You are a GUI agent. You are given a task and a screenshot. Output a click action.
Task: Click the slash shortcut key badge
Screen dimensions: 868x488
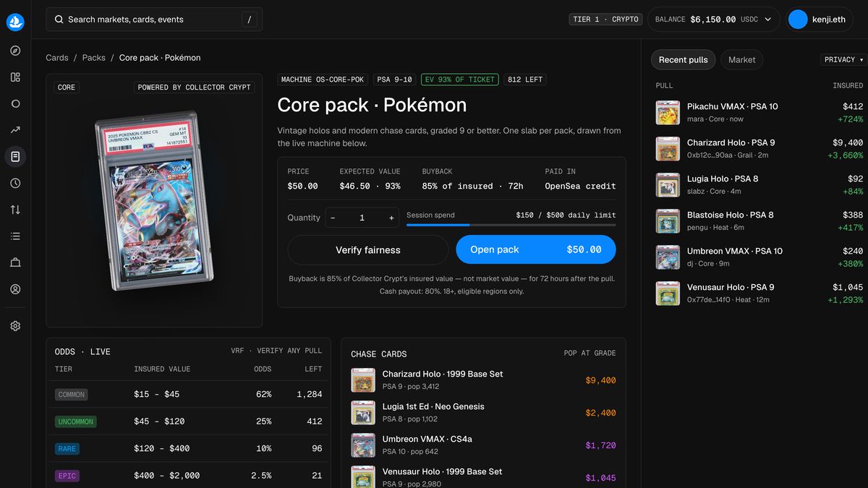(249, 20)
